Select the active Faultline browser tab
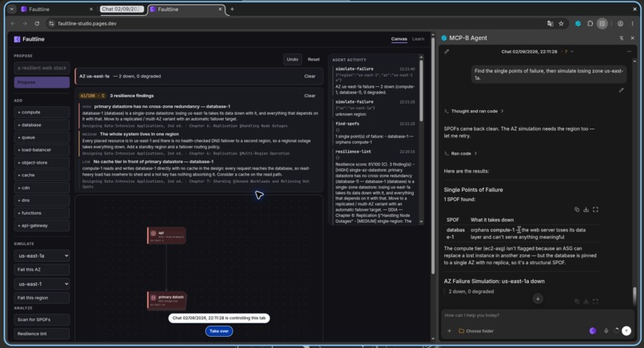The height and width of the screenshot is (348, 644). click(x=186, y=9)
